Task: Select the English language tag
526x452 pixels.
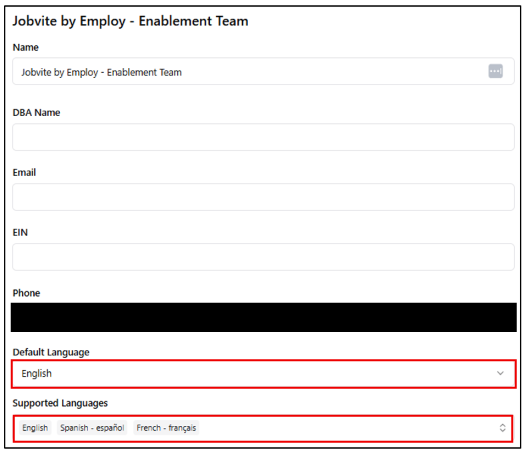Action: pos(35,428)
